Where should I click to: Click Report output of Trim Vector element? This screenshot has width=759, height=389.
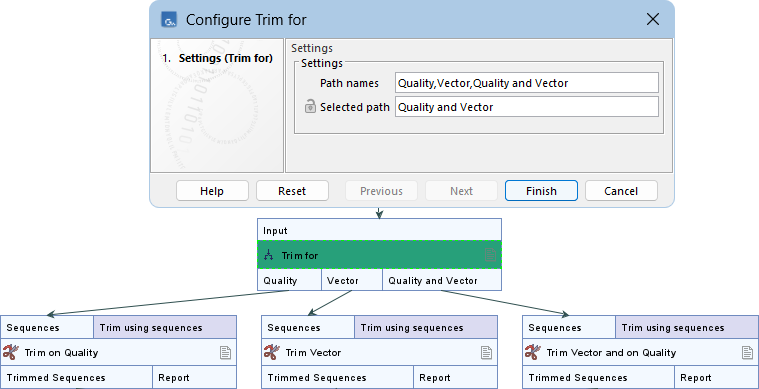click(x=455, y=377)
